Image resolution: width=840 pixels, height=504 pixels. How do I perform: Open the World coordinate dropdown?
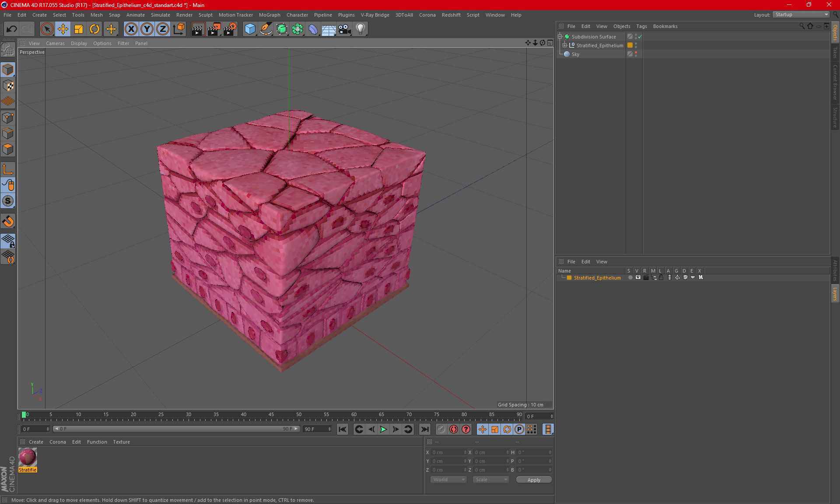(449, 479)
